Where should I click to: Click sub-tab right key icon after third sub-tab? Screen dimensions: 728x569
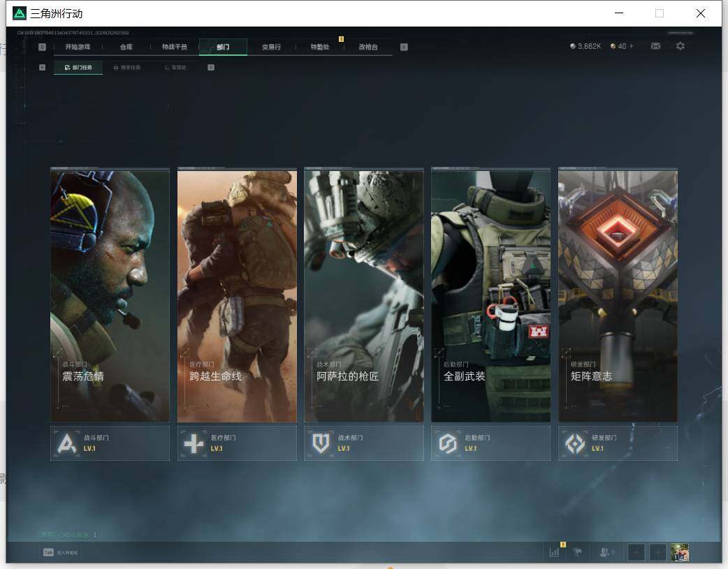point(211,68)
